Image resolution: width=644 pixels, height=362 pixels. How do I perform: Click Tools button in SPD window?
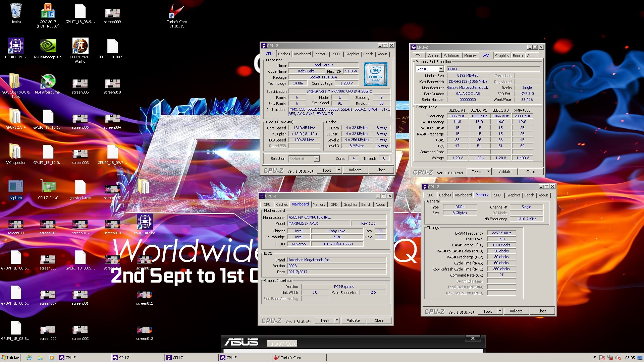coord(476,172)
